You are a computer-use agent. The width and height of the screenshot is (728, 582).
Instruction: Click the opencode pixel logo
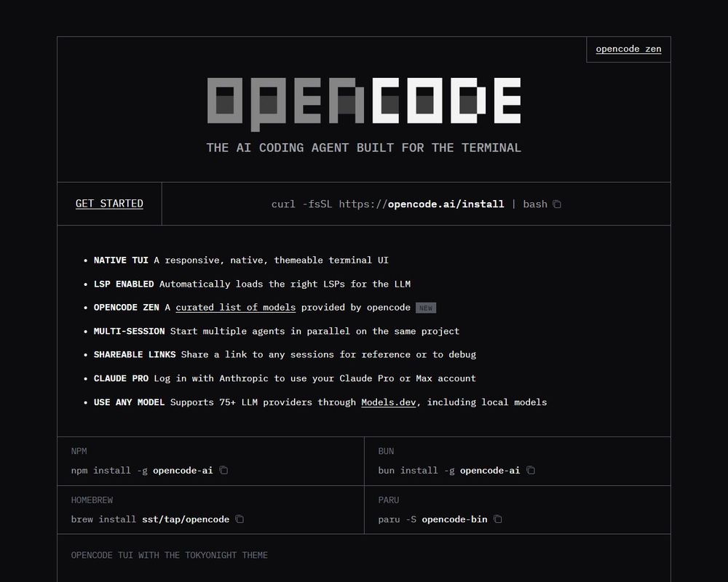[x=363, y=100]
